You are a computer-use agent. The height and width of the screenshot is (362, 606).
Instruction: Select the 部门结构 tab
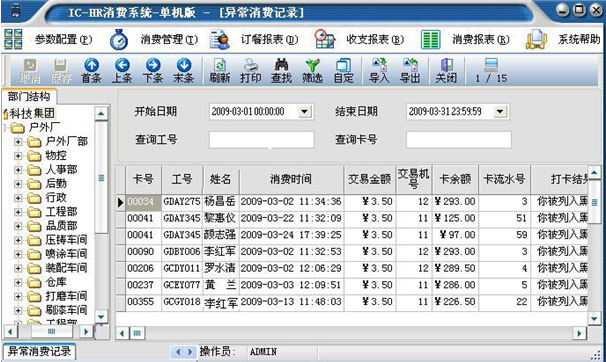29,96
